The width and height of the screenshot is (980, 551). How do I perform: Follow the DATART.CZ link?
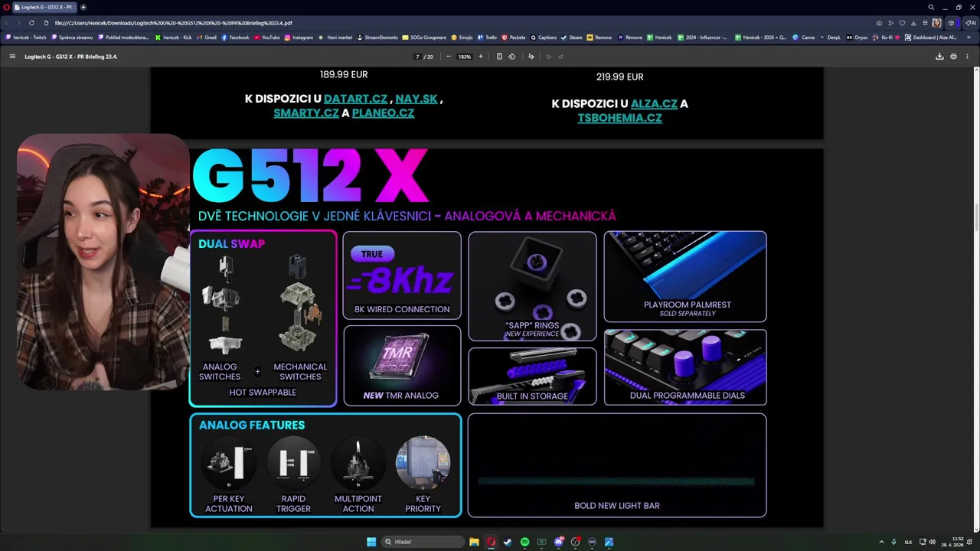[355, 99]
